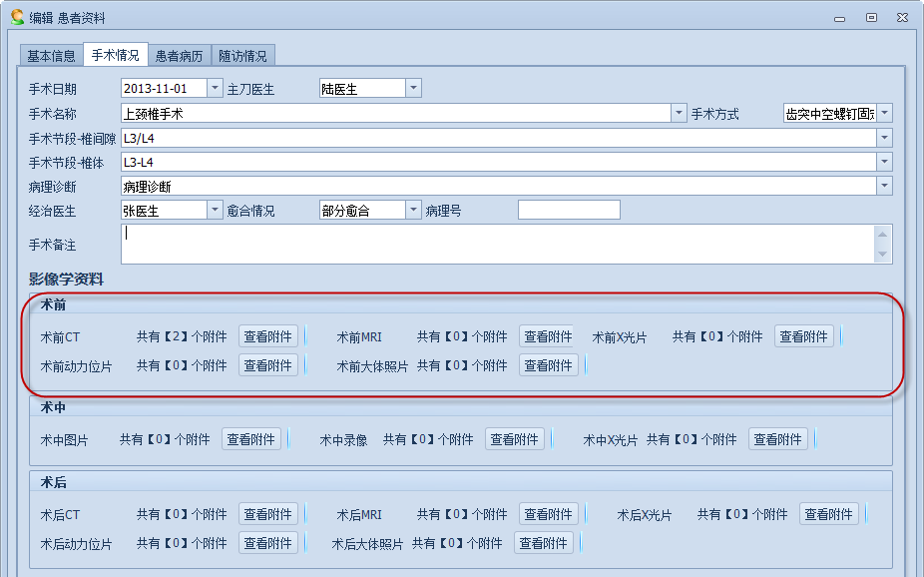View attachments for 术中图片

(x=251, y=439)
